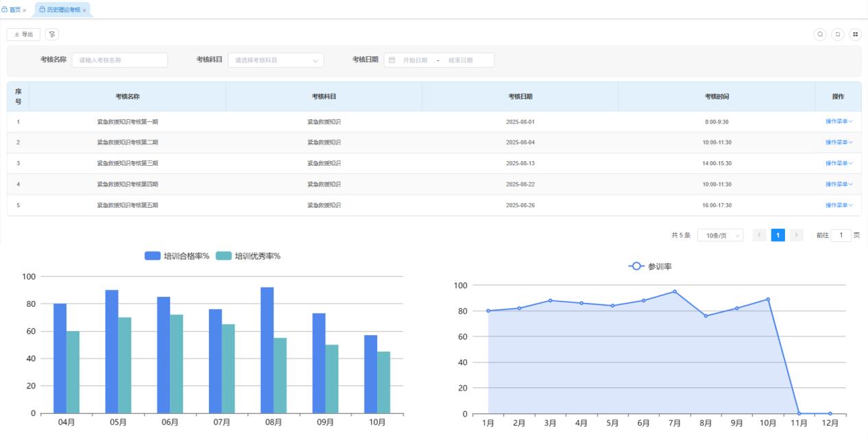Close the 首页 tab
868x440 pixels.
25,10
